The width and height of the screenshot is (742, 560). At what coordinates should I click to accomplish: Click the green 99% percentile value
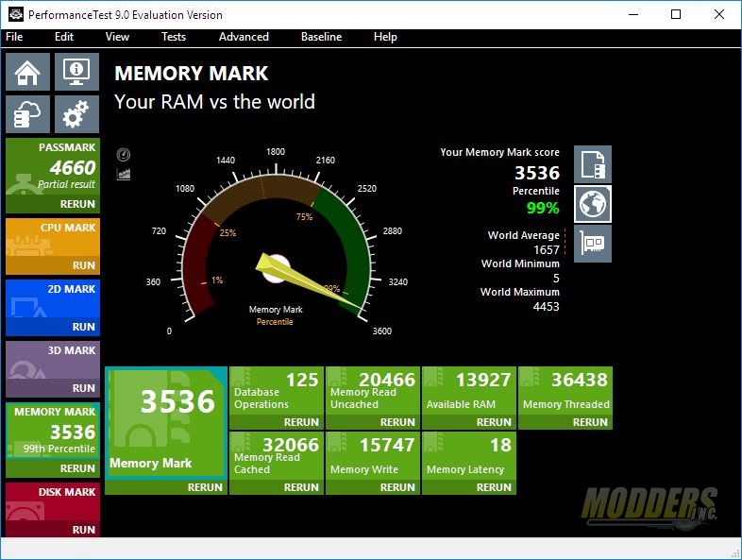point(543,208)
